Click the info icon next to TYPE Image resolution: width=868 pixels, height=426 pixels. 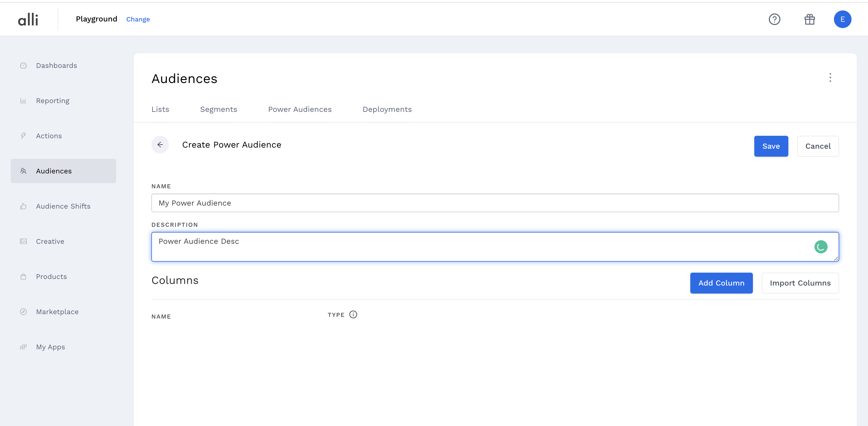[353, 314]
